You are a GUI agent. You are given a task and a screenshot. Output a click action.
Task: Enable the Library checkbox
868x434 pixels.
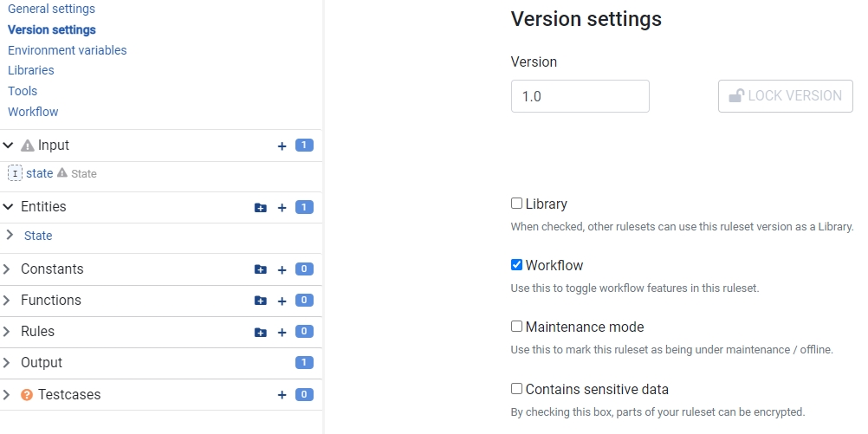(x=517, y=204)
